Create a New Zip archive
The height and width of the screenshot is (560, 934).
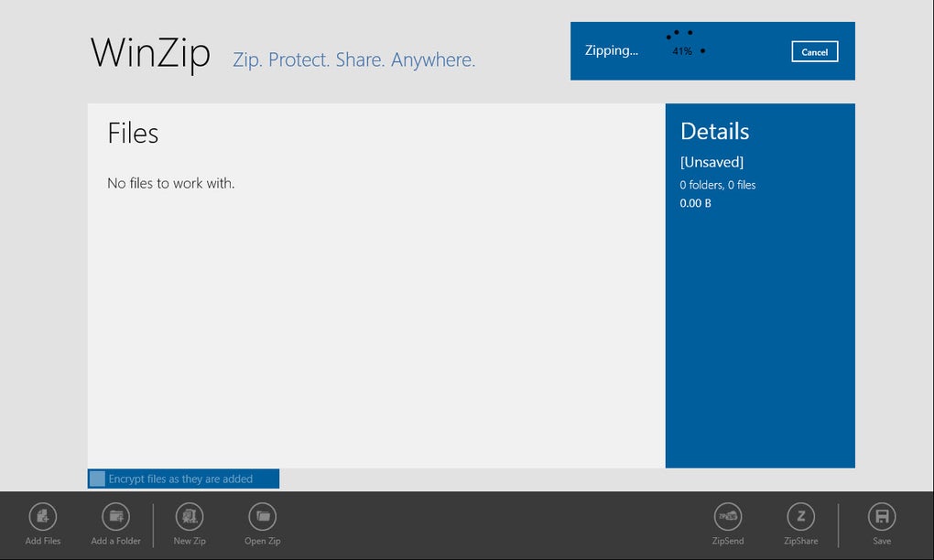coord(190,517)
